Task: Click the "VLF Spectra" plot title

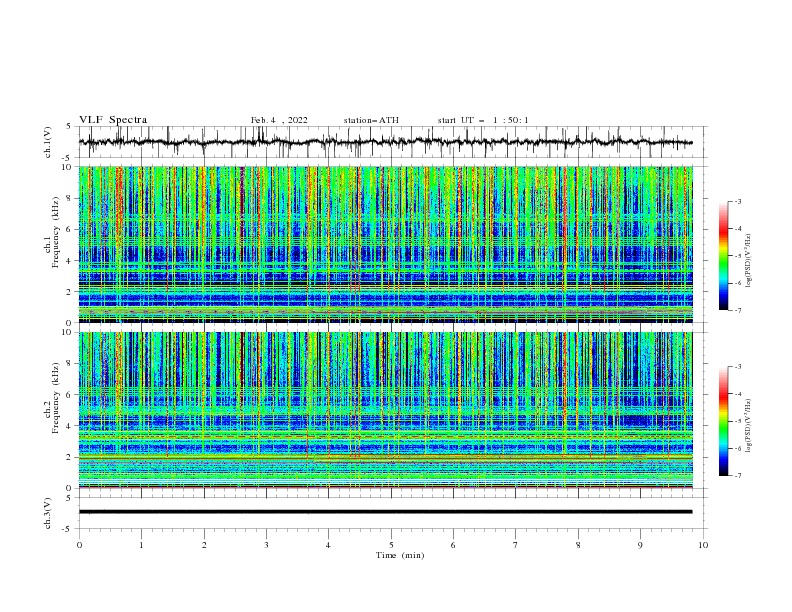Action: (113, 120)
